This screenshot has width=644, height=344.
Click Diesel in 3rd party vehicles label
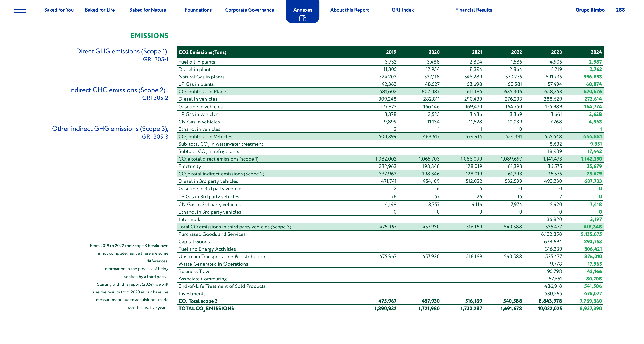(x=208, y=181)
